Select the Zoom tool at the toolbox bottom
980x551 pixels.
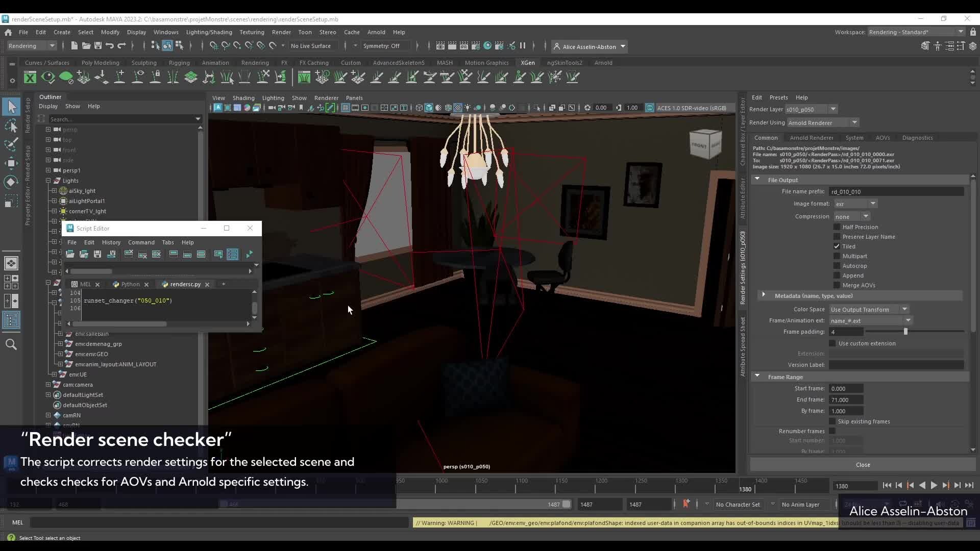pyautogui.click(x=11, y=345)
